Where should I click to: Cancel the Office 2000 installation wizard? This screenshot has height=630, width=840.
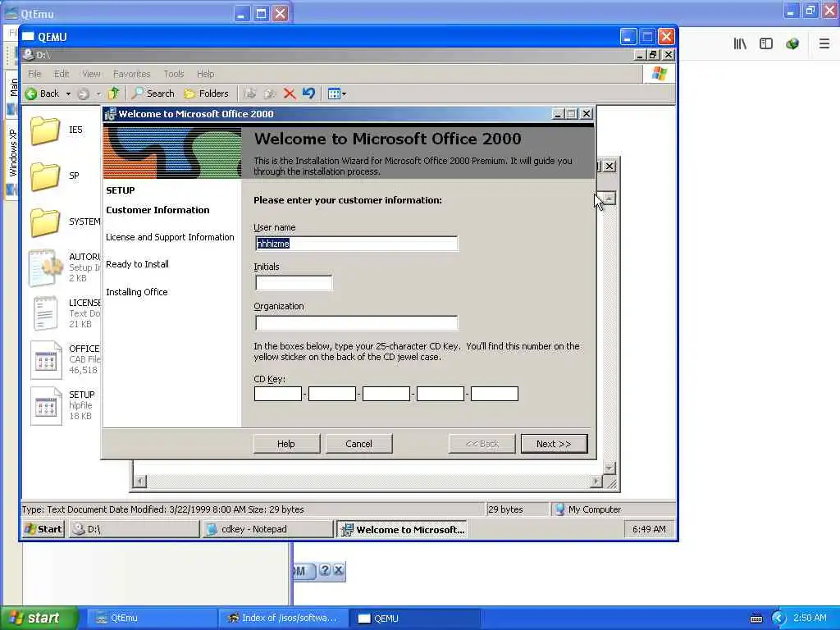coord(359,444)
